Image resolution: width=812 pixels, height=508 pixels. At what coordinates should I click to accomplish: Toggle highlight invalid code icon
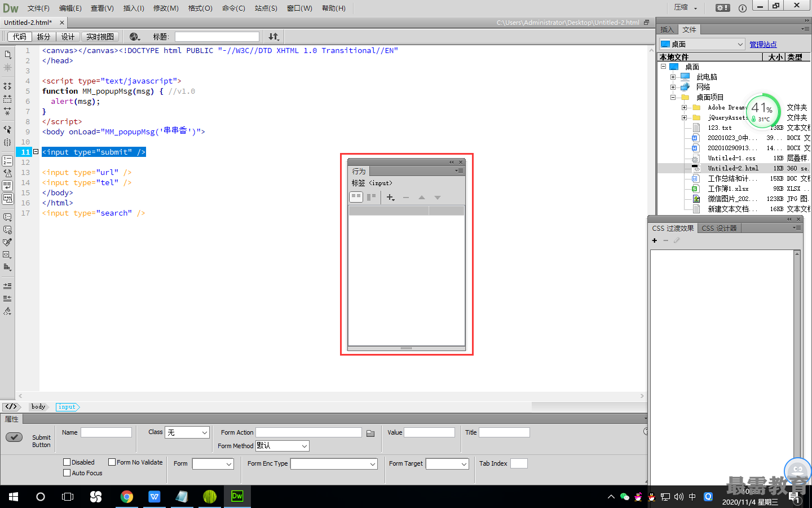tap(7, 173)
